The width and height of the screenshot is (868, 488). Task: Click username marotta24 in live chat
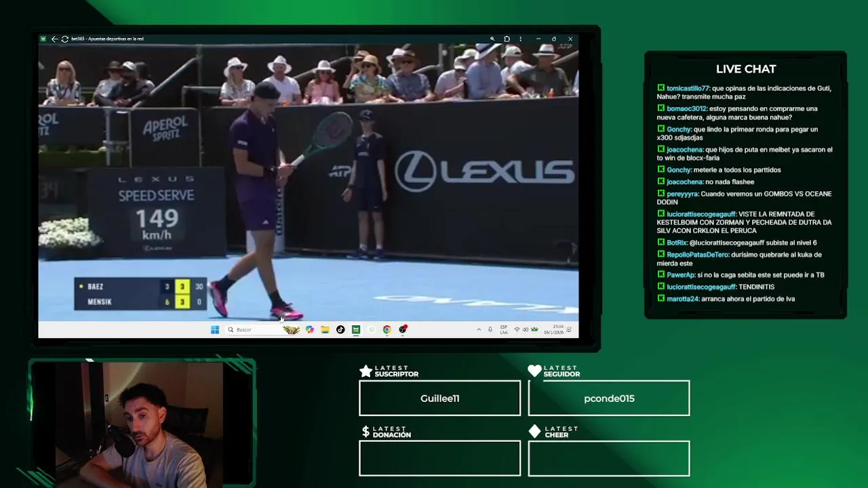pyautogui.click(x=682, y=299)
